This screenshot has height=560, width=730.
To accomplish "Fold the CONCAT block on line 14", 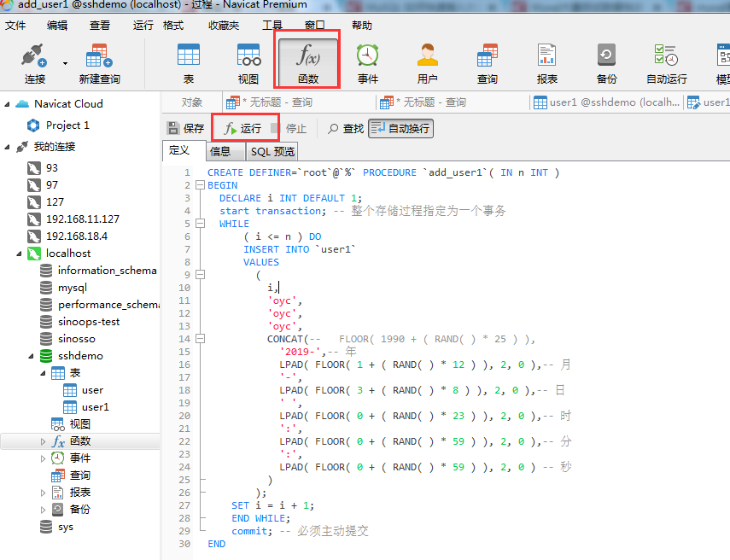I will point(200,339).
